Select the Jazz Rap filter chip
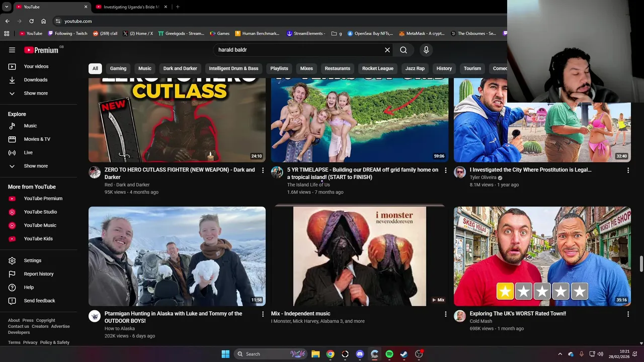Image resolution: width=644 pixels, height=362 pixels. (415, 68)
